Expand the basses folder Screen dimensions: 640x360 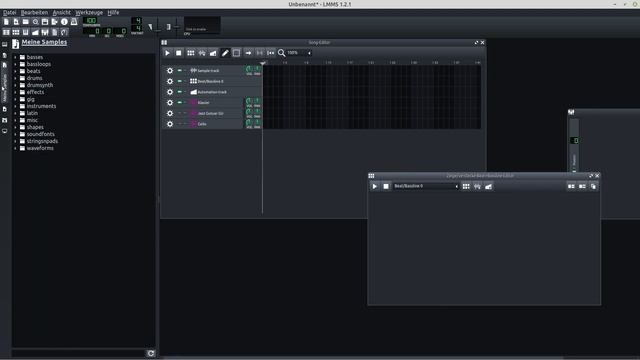(16, 57)
